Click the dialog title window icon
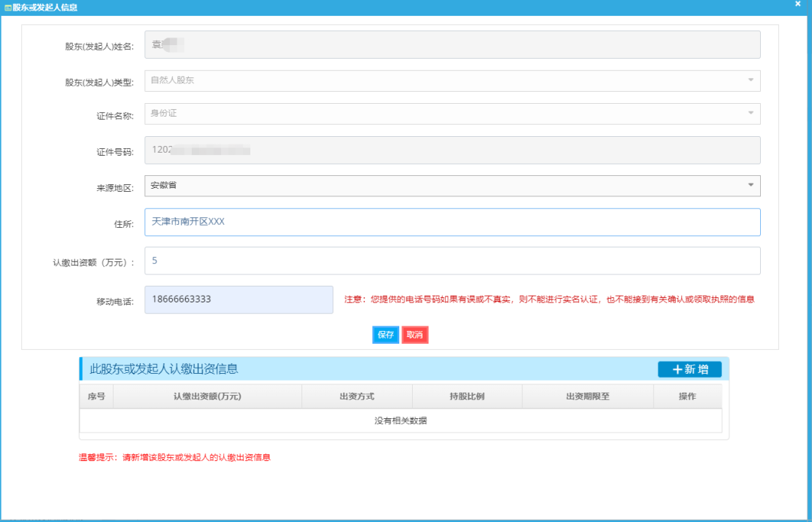The height and width of the screenshot is (522, 812). point(8,8)
